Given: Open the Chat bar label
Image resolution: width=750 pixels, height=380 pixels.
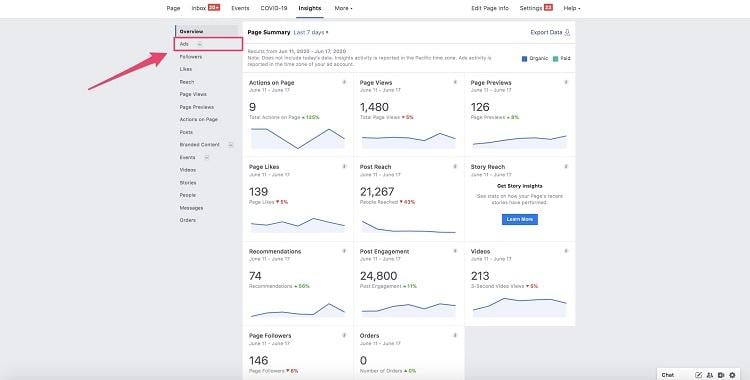Looking at the screenshot, I should pyautogui.click(x=668, y=375).
